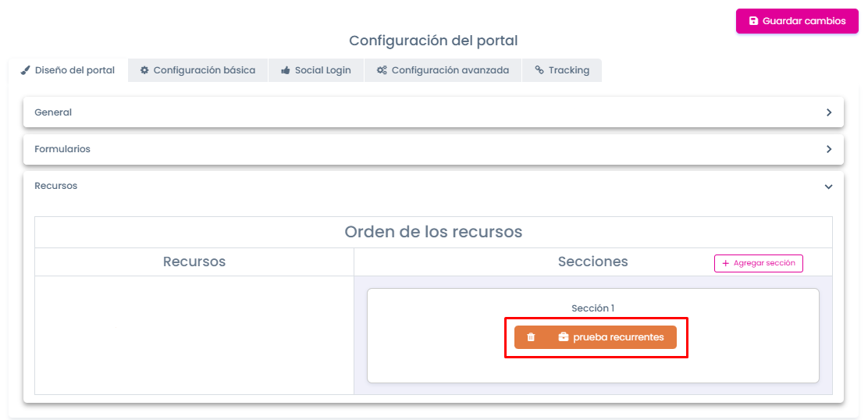Screen dimensions: 868x420
Task: Click the trash icon on prueba recurrentes
Action: tap(531, 337)
